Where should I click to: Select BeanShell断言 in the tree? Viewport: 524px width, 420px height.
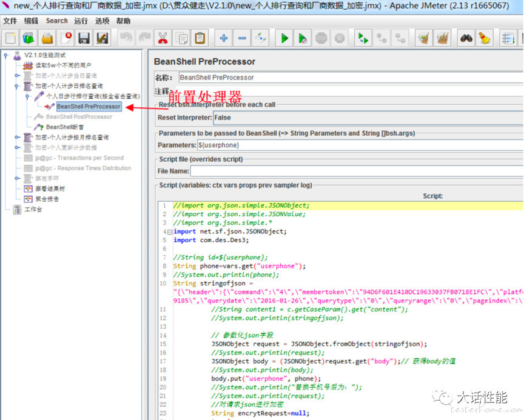coord(65,127)
